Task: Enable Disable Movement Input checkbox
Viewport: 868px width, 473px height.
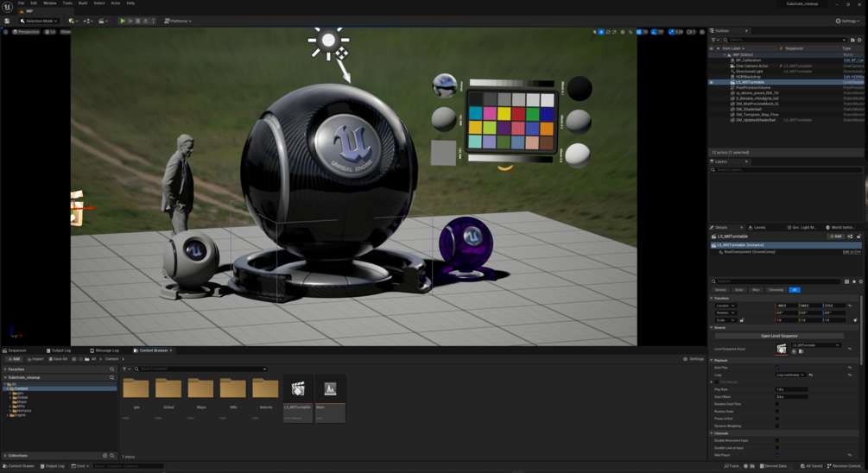Action: [x=777, y=440]
